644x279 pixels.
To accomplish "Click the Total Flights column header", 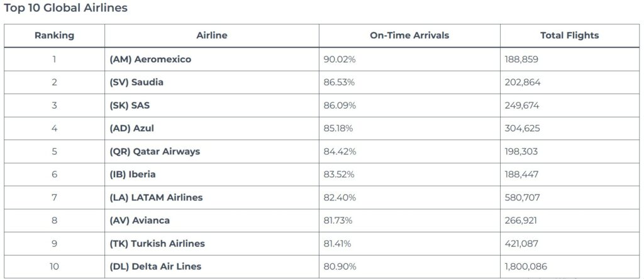I will coord(569,36).
